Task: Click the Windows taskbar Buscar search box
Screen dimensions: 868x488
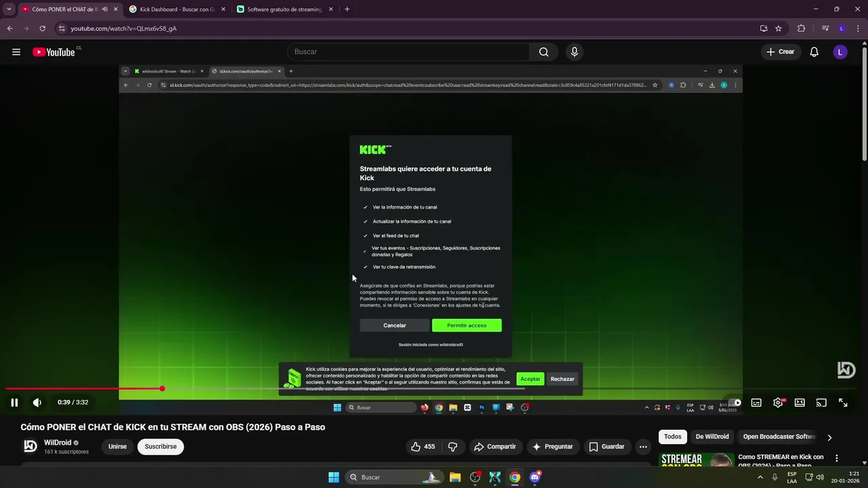Action: pyautogui.click(x=395, y=477)
